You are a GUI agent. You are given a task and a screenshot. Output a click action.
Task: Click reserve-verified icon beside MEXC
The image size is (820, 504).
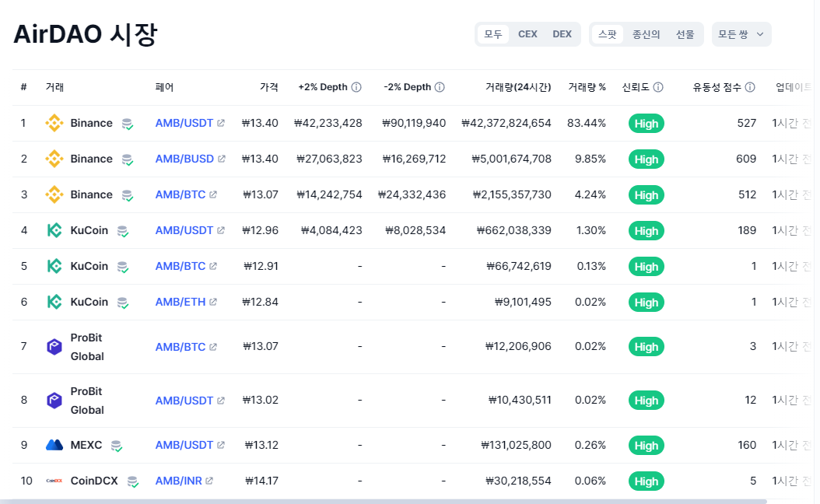coord(117,446)
